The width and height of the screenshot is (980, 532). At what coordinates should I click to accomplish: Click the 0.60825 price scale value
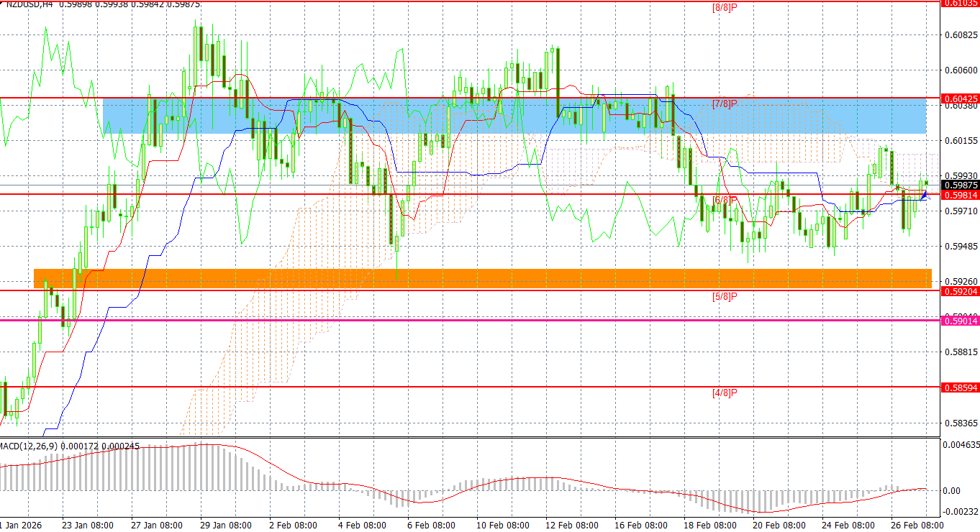point(960,35)
